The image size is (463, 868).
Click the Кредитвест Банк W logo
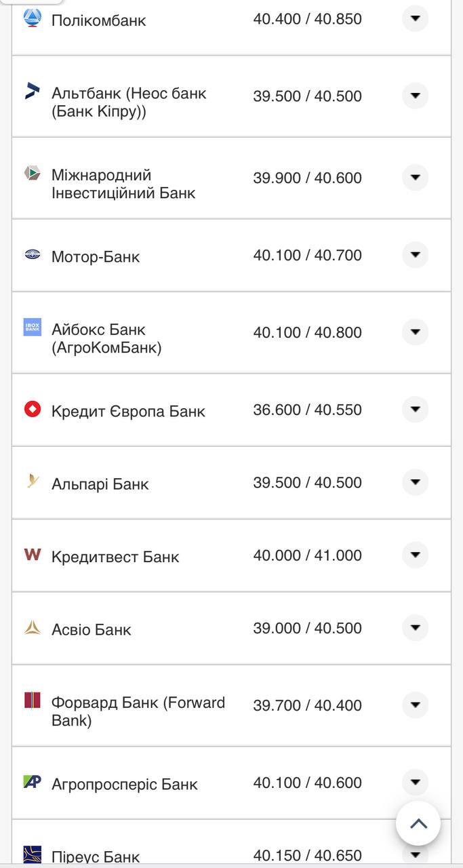click(33, 555)
